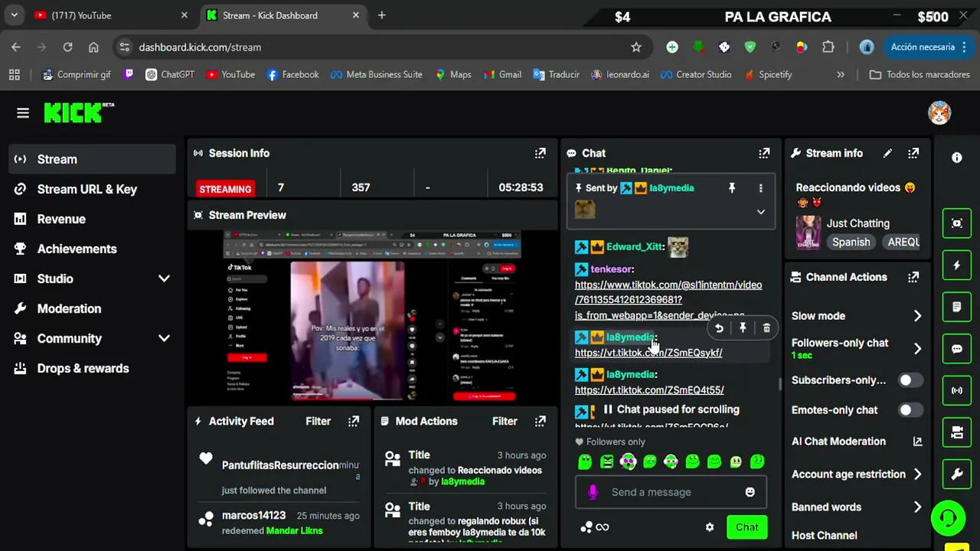Unpin the pinned message from la8ymedia

[x=732, y=187]
